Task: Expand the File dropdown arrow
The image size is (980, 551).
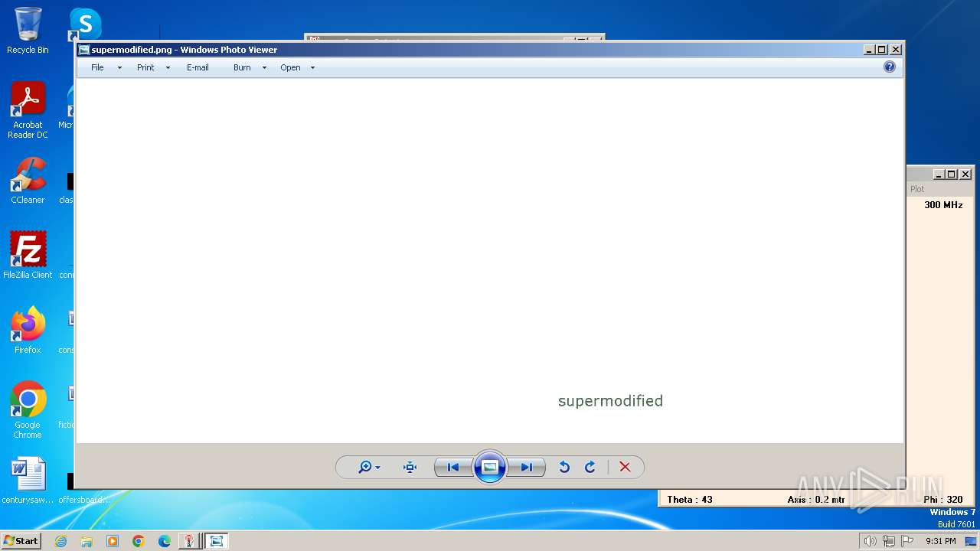Action: pyautogui.click(x=119, y=68)
